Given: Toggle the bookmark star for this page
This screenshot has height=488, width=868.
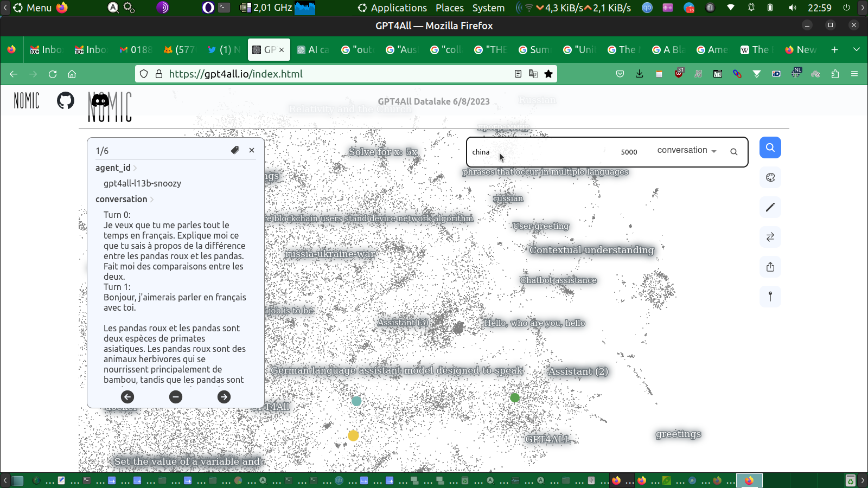Looking at the screenshot, I should pyautogui.click(x=548, y=74).
